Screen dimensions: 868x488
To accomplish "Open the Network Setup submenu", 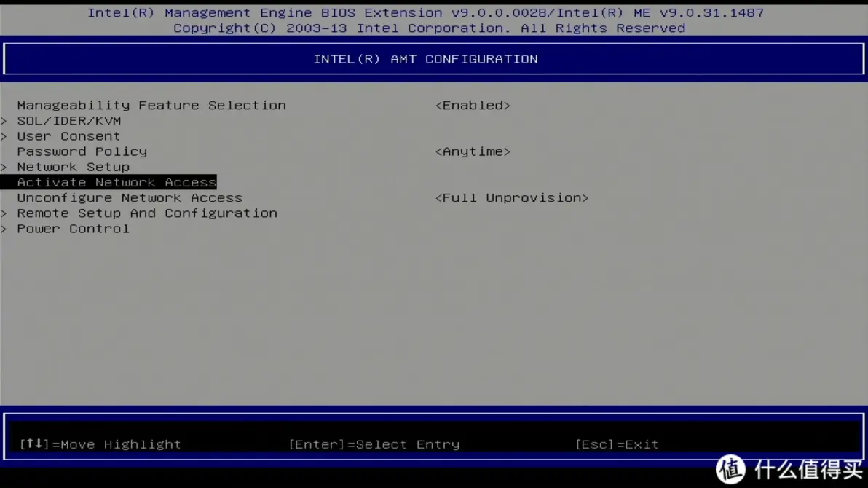I will 73,167.
